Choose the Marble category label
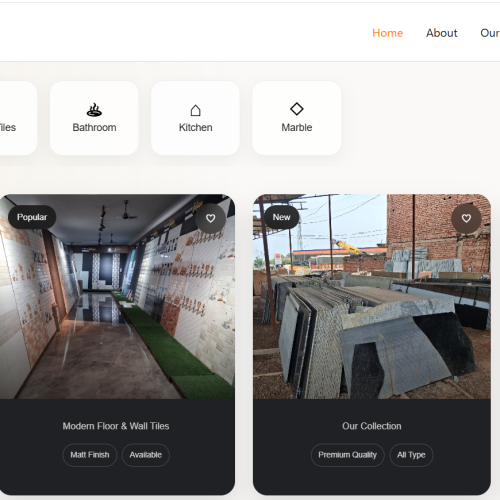The image size is (500, 500). 297,127
